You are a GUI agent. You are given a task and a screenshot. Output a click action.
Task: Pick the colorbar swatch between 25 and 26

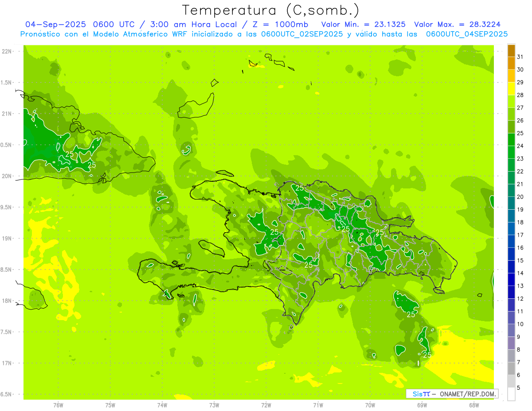511,127
